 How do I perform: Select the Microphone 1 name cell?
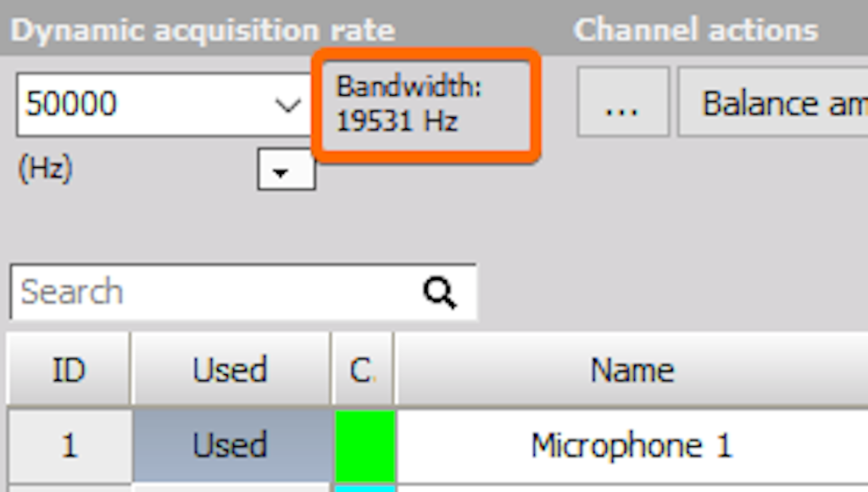(632, 445)
